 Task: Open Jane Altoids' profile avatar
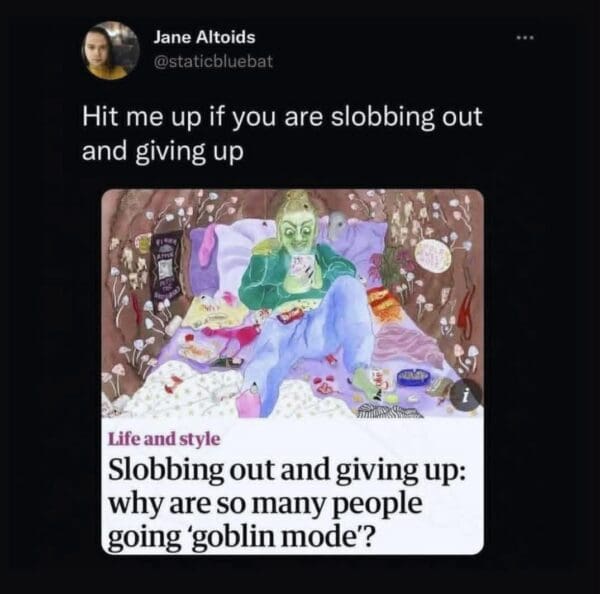(x=110, y=50)
